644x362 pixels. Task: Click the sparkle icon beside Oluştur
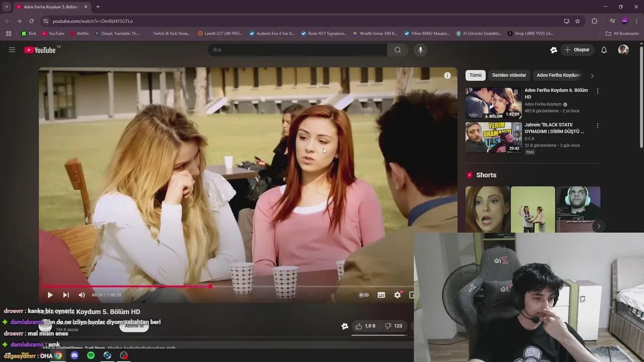click(x=554, y=50)
